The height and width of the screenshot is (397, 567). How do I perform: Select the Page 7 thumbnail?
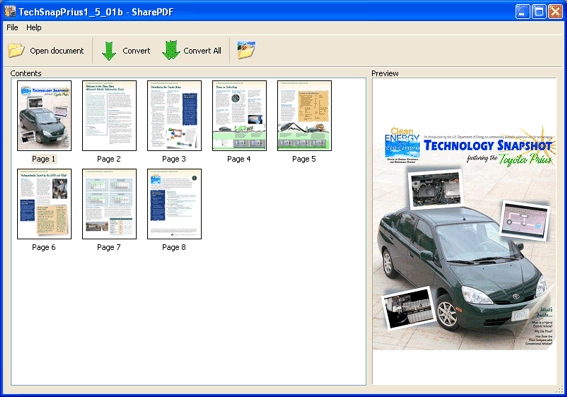(109, 204)
